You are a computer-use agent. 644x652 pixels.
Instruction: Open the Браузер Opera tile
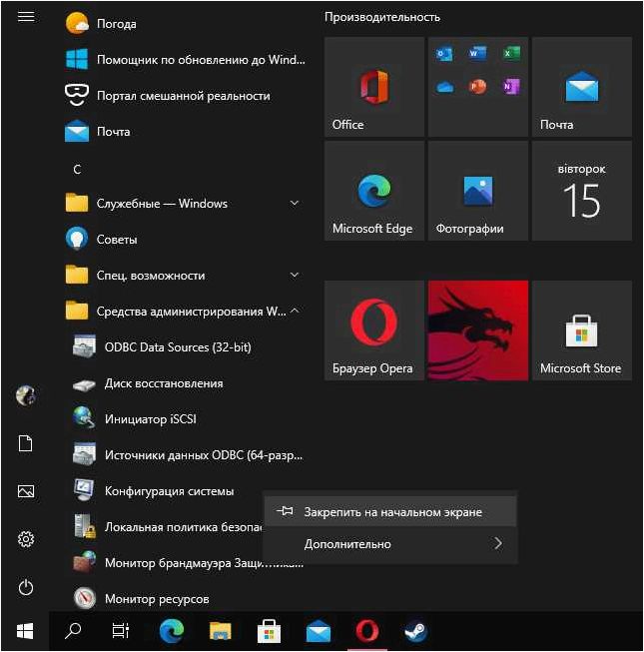[374, 330]
